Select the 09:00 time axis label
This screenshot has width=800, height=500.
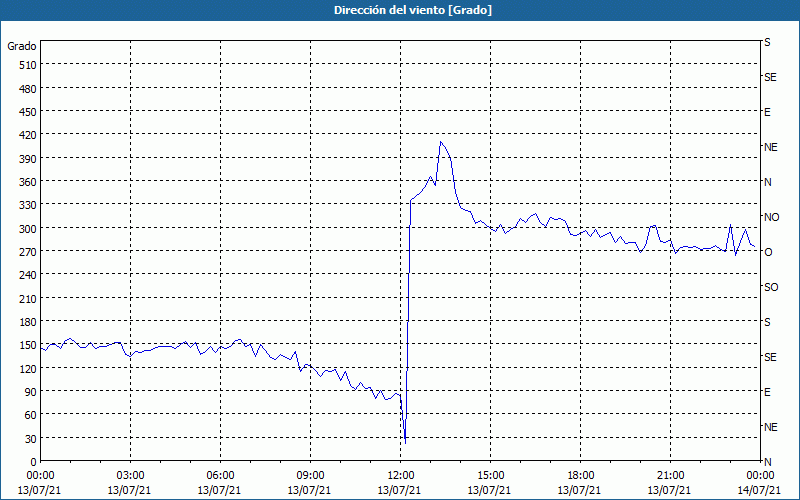(310, 476)
